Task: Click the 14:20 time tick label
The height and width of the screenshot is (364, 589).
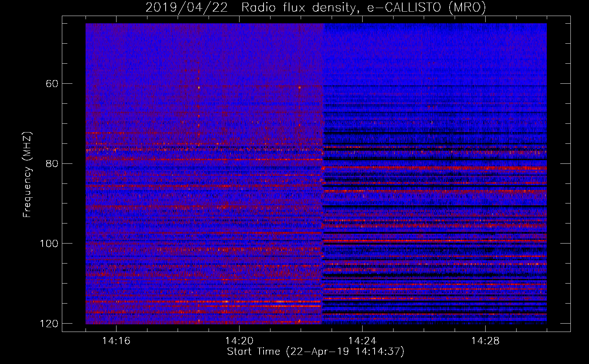Action: pos(239,341)
